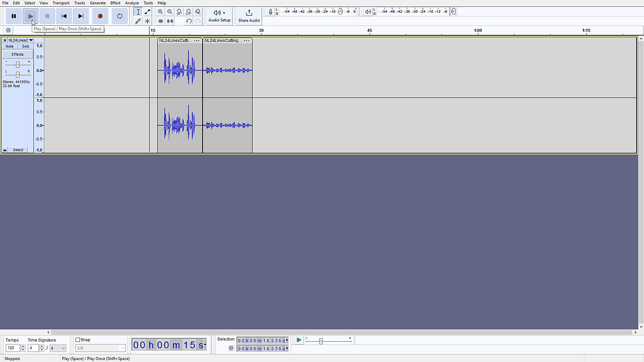Open the Transport menu
The image size is (644, 362).
click(61, 3)
